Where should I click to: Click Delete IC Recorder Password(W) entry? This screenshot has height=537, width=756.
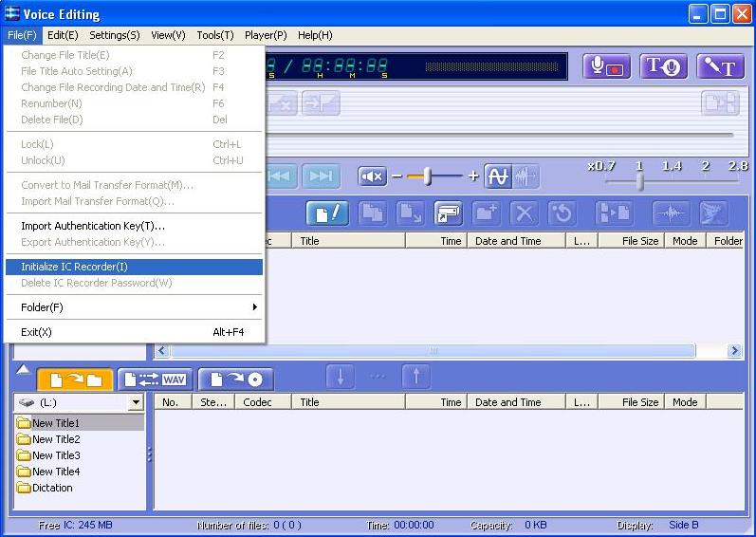(x=134, y=283)
